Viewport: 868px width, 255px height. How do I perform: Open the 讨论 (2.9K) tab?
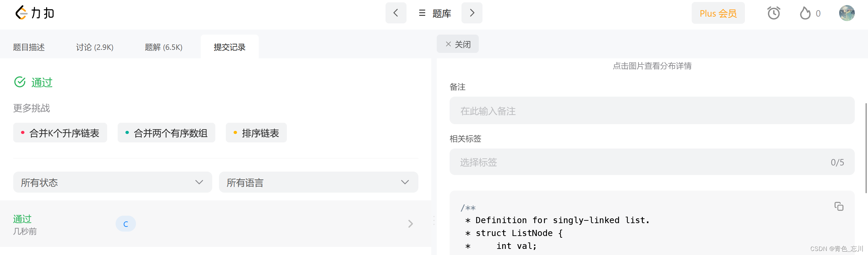coord(95,47)
